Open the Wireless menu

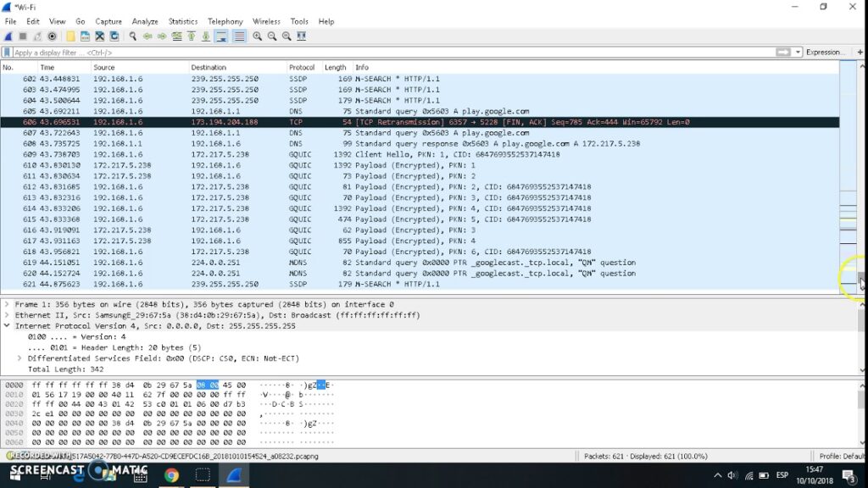pos(266,21)
